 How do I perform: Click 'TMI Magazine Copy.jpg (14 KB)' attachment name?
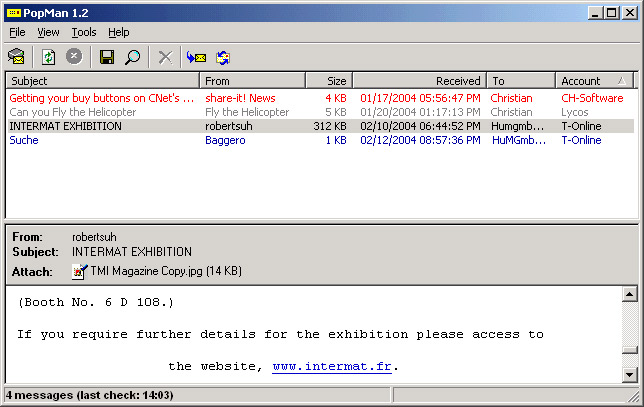[166, 271]
